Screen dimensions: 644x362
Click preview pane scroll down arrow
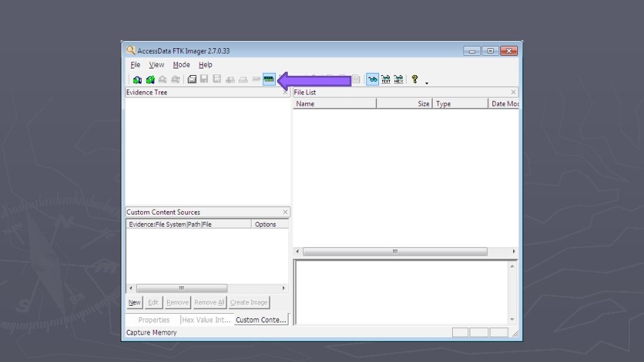coord(512,319)
